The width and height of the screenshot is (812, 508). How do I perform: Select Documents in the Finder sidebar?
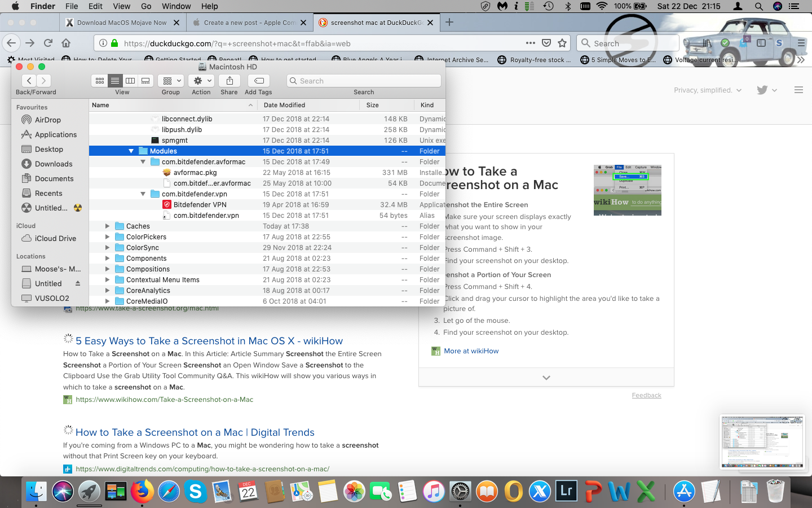click(54, 178)
